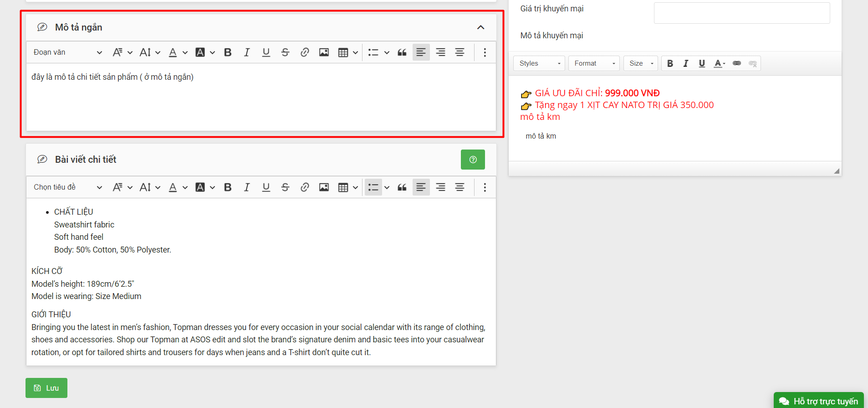
Task: Insert link in Mô tả ngắn toolbar
Action: click(x=305, y=52)
